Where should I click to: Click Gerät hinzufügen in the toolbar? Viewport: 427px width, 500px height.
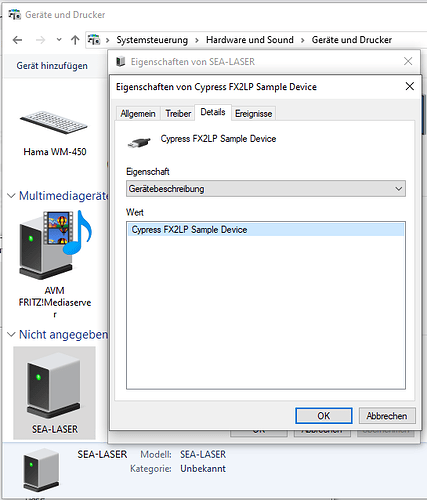point(52,66)
